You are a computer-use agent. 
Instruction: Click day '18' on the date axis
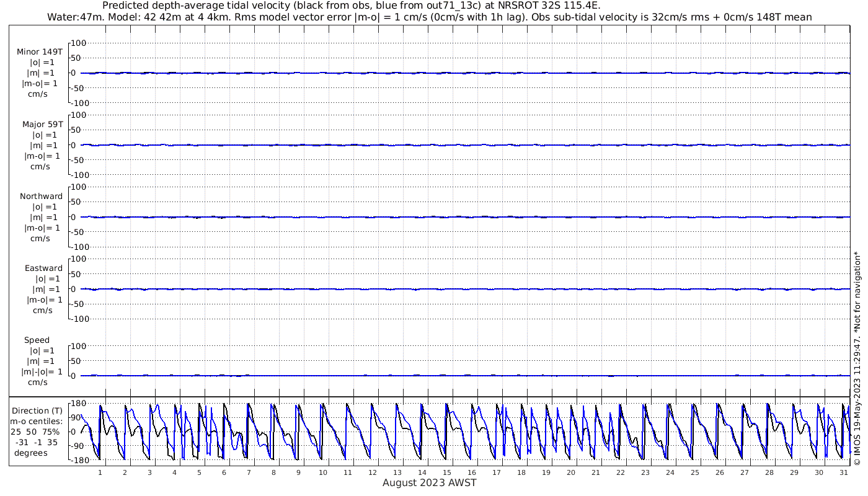click(521, 472)
